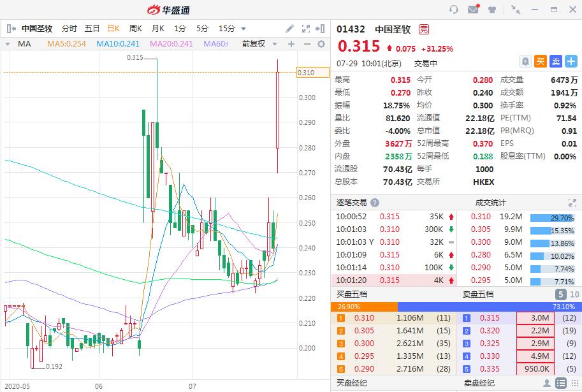582x392 pixels.
Task: Select the 周K chart tab
Action: (136, 29)
